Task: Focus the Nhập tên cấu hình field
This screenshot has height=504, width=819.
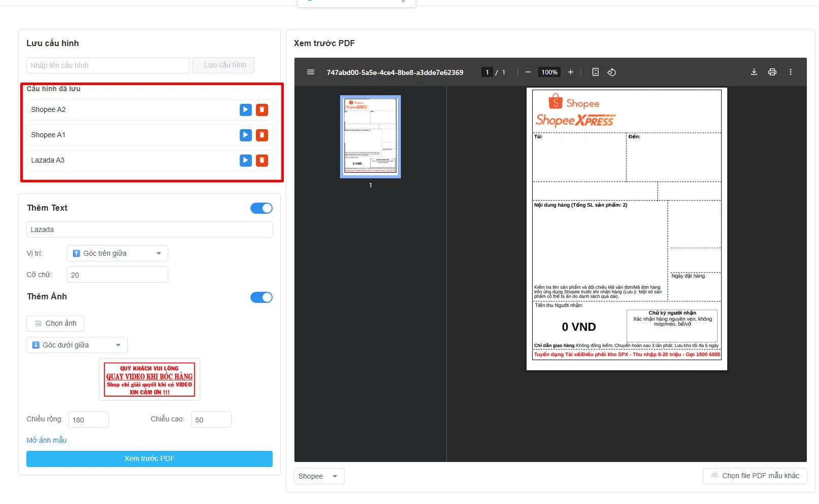Action: (x=108, y=65)
